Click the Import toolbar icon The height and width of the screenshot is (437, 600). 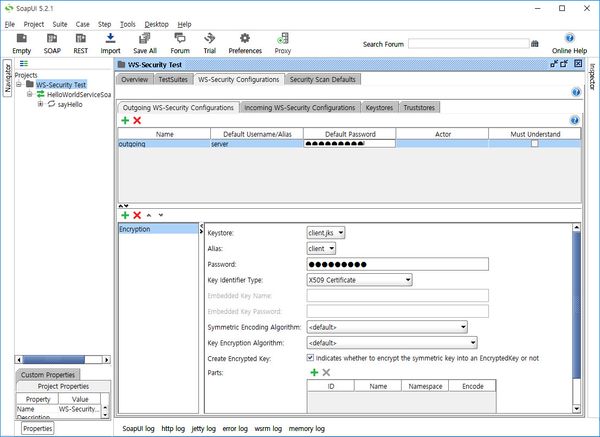pos(110,39)
